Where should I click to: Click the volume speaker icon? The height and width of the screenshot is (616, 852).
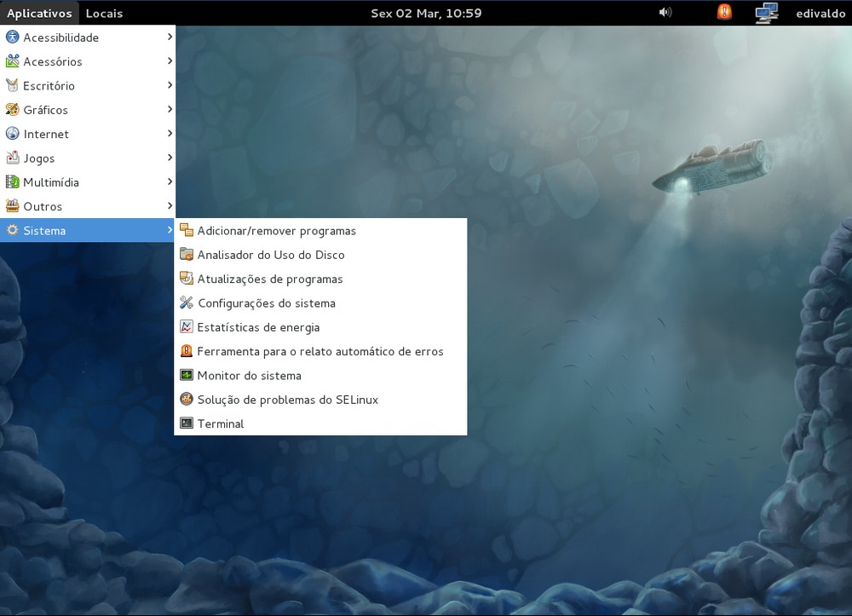pyautogui.click(x=664, y=12)
